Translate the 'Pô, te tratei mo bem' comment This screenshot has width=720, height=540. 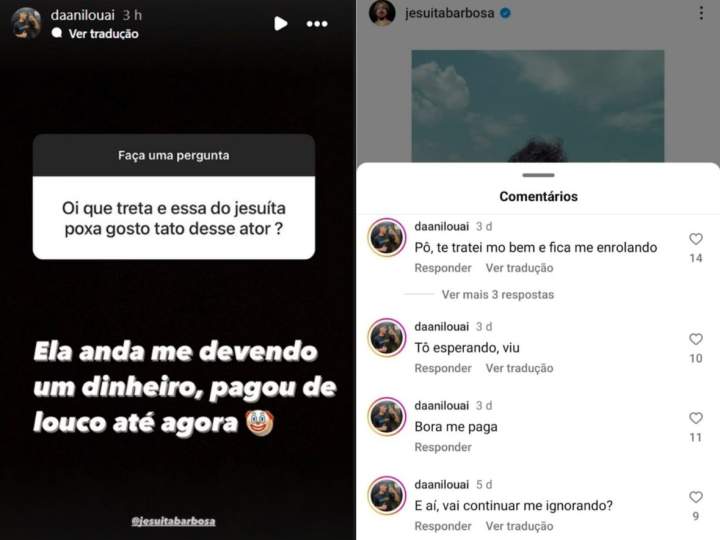pos(519,268)
